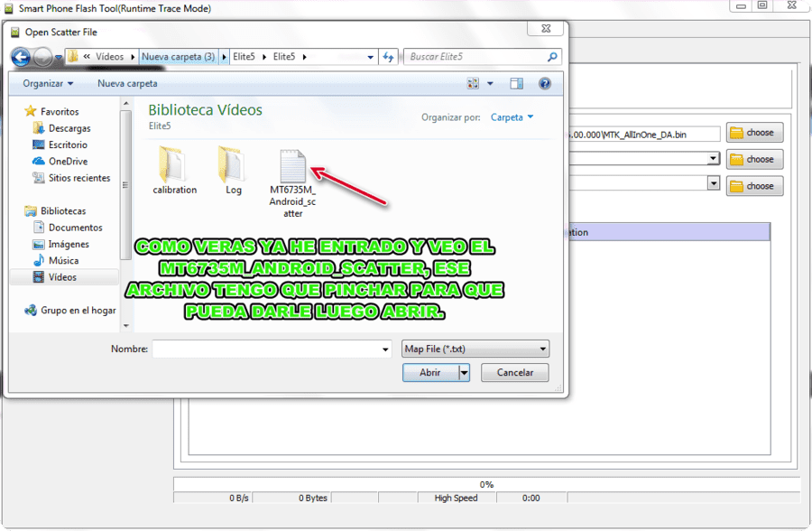
Task: Click Nueva carpeta in the toolbar
Action: point(127,83)
